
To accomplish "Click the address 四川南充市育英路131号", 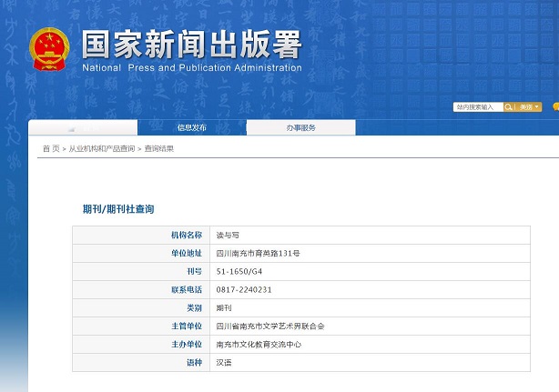I will pyautogui.click(x=258, y=254).
